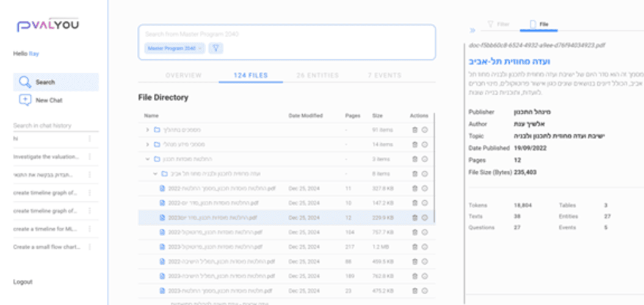The height and width of the screenshot is (305, 644).
Task: Click the Logout link
Action: click(23, 282)
